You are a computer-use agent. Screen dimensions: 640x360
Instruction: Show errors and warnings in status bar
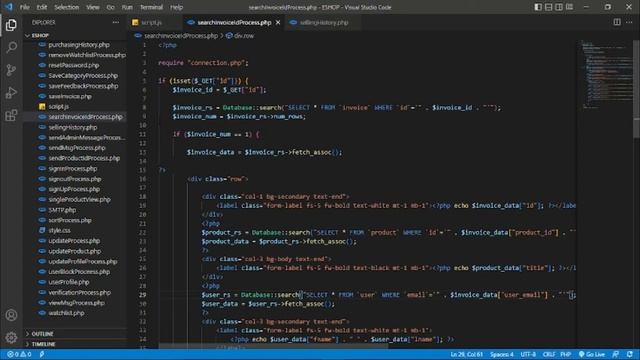click(19, 354)
